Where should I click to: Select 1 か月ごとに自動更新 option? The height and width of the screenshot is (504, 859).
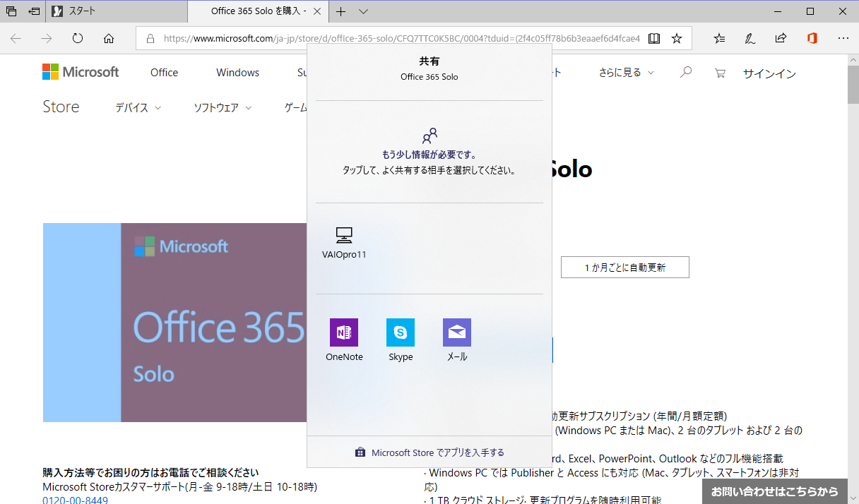pyautogui.click(x=625, y=268)
